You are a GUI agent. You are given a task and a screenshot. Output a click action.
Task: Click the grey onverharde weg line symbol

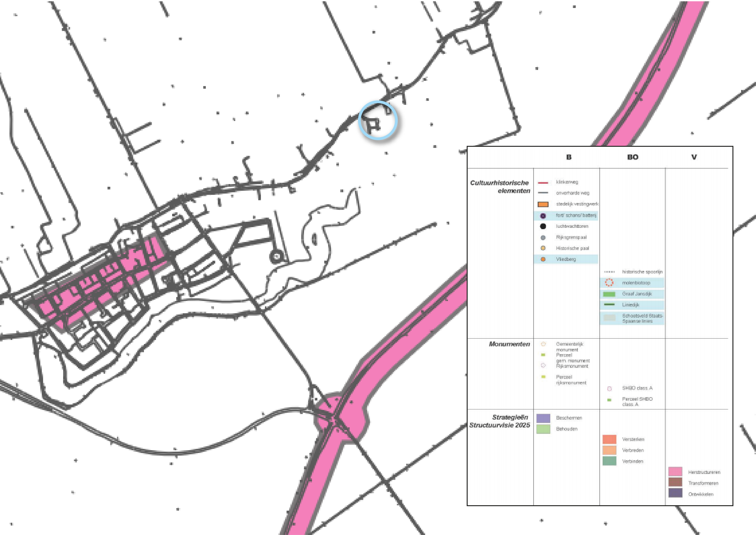click(x=543, y=193)
